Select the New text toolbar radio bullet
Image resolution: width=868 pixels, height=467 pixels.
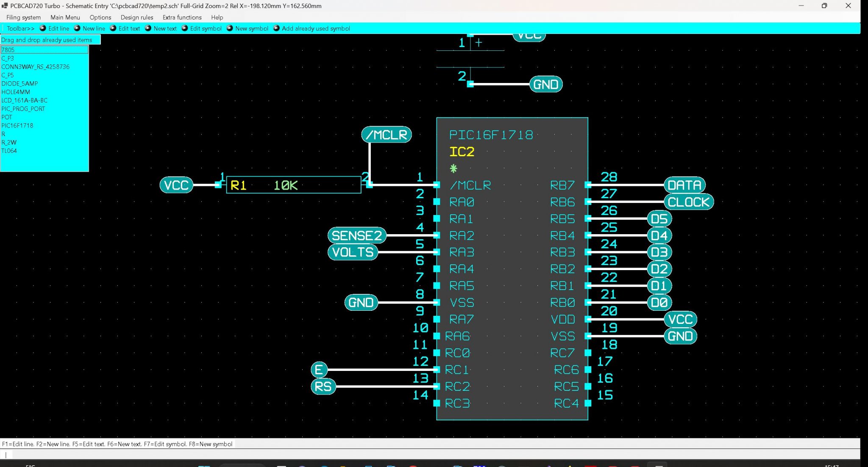click(x=148, y=28)
